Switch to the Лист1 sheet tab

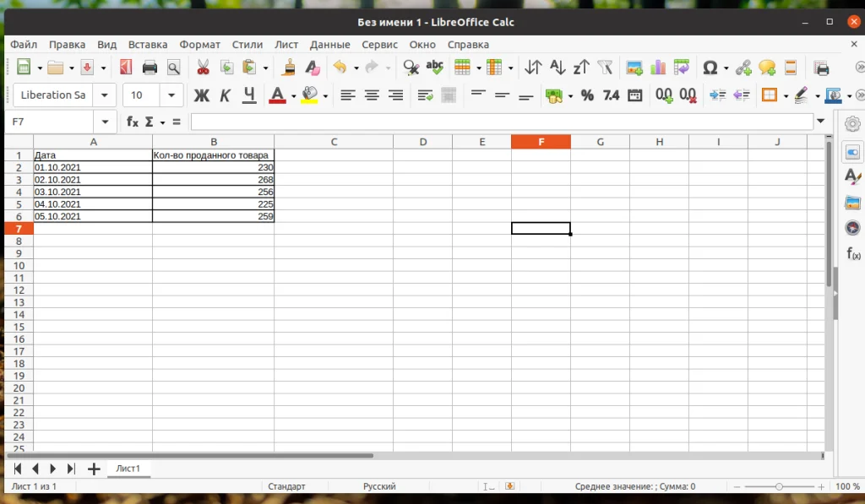coord(128,469)
